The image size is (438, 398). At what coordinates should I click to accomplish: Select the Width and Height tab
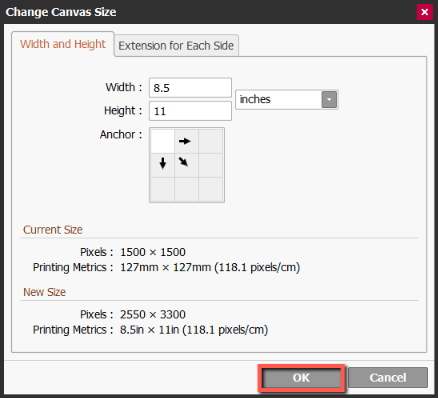[63, 44]
